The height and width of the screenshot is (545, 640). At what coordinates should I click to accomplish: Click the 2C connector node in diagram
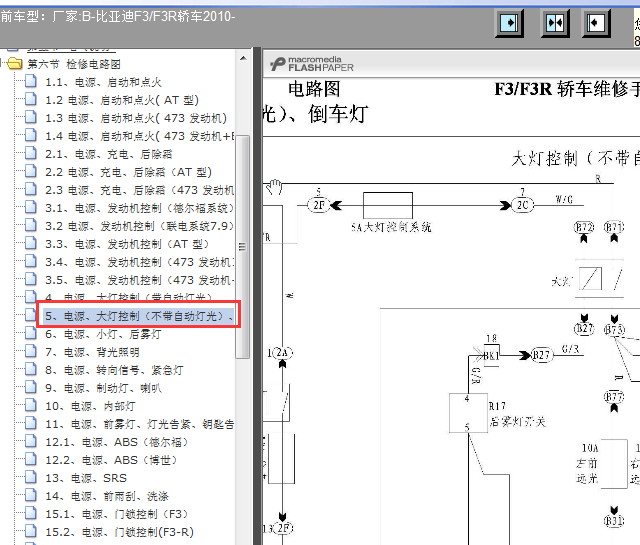pos(523,205)
